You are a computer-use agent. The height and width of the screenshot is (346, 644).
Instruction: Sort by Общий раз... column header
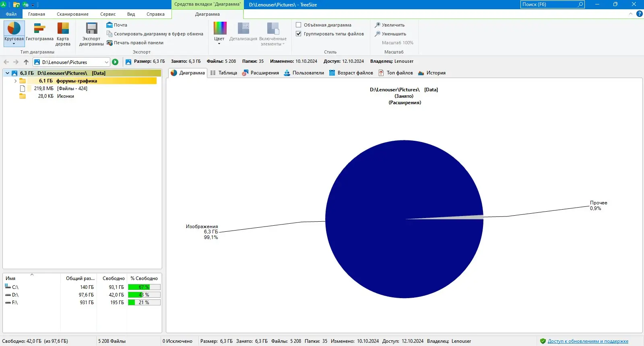click(x=79, y=278)
